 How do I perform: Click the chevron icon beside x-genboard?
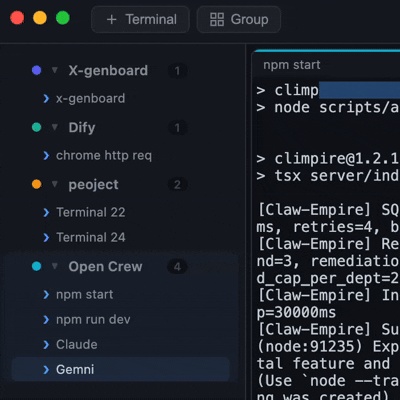click(x=46, y=99)
